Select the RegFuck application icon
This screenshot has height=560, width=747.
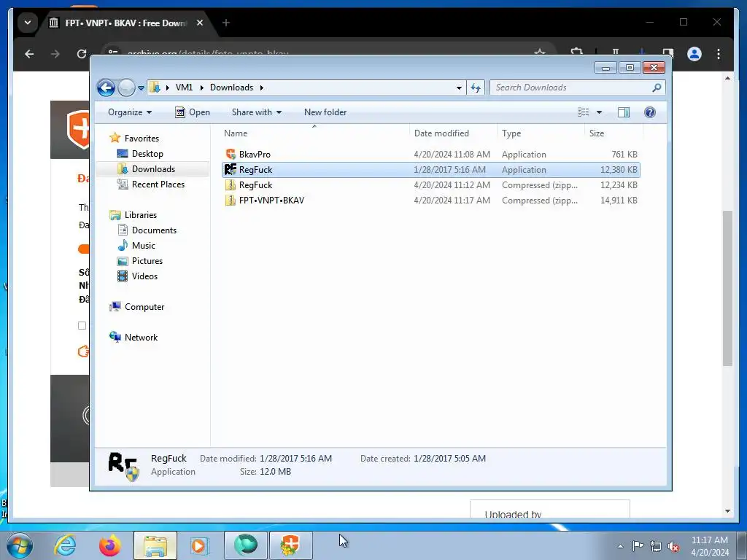231,169
